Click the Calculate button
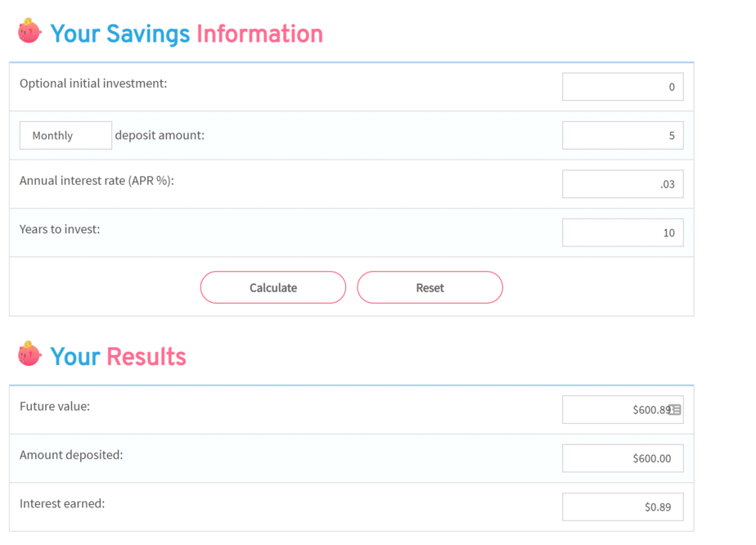The image size is (756, 545). pos(273,287)
